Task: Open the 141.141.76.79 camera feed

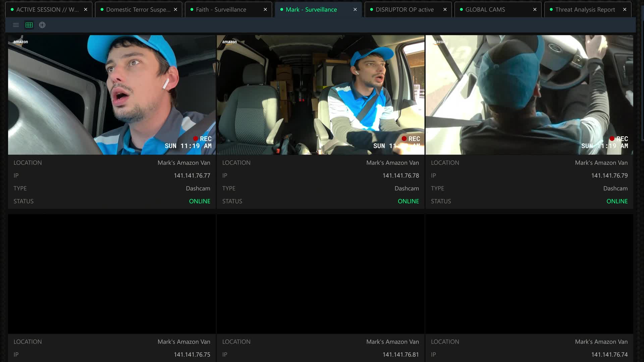Action: (x=529, y=95)
